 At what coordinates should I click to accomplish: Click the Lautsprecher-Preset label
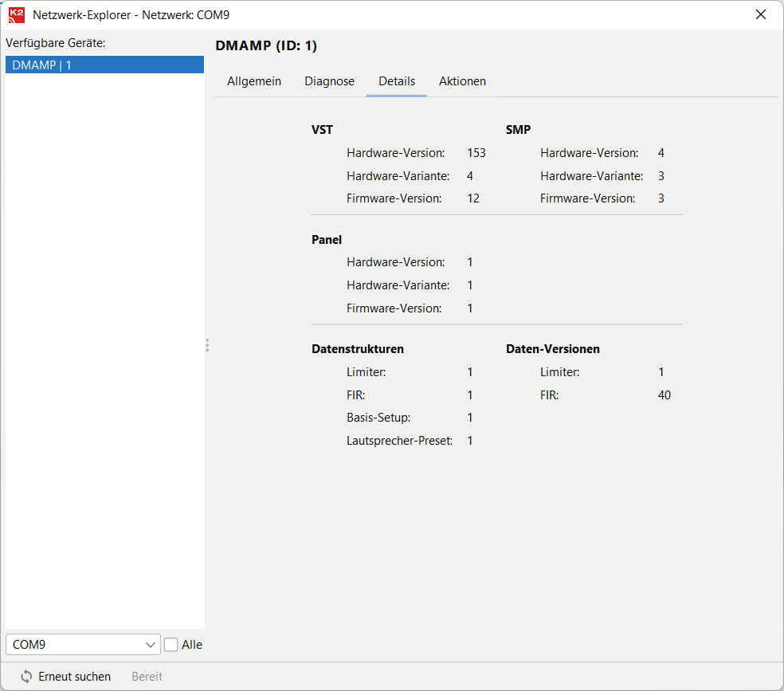point(399,441)
